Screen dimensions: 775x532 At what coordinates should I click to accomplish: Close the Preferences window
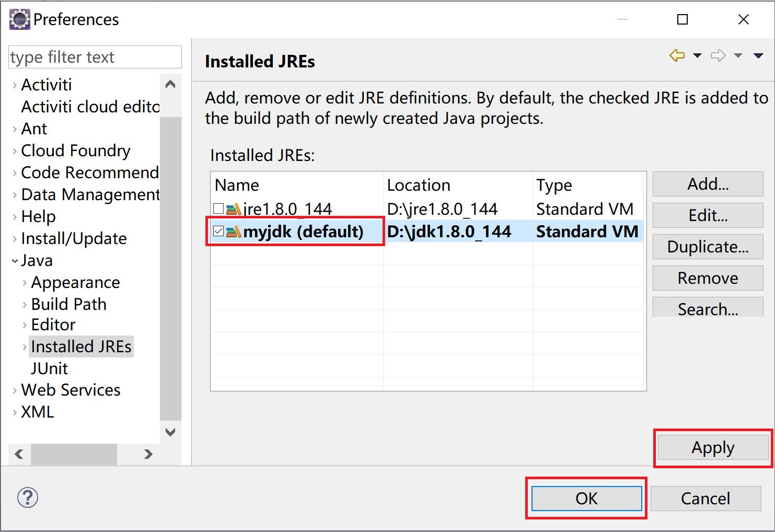[x=743, y=19]
